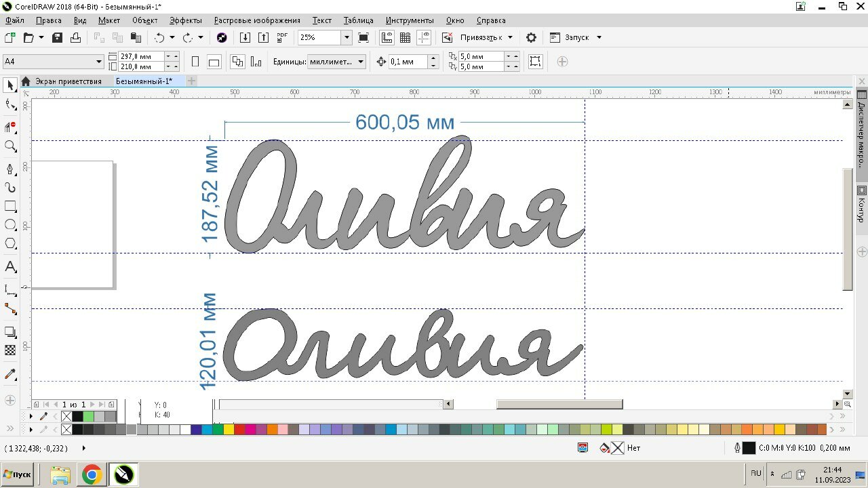Click the Save disk icon

[58, 37]
